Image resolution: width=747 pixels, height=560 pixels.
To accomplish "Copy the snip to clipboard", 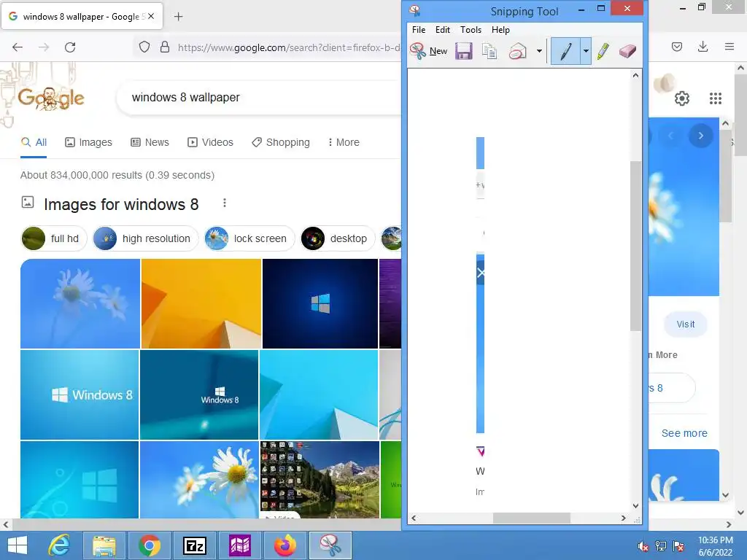I will (x=489, y=51).
